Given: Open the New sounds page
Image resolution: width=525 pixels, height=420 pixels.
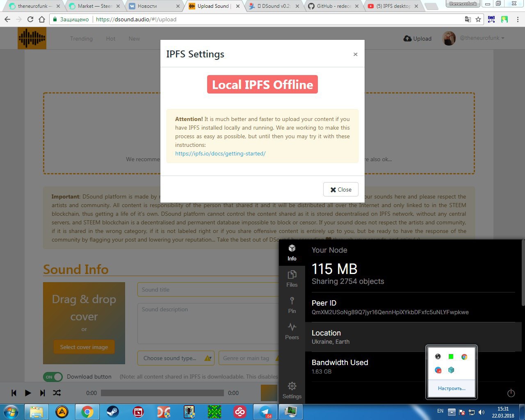Looking at the screenshot, I should 134,39.
